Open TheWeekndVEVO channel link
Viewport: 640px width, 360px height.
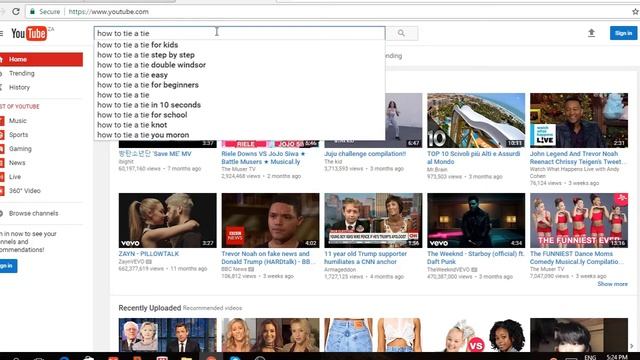pyautogui.click(x=448, y=270)
